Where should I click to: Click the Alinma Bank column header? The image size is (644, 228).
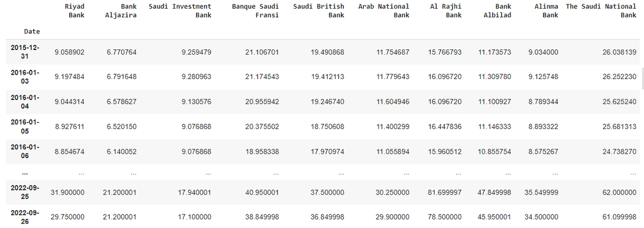point(546,11)
